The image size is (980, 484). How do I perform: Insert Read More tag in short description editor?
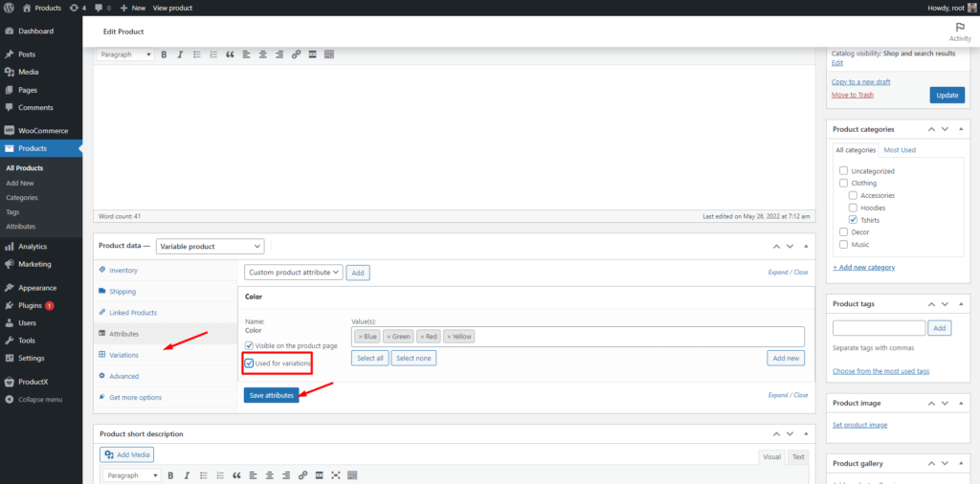click(320, 475)
